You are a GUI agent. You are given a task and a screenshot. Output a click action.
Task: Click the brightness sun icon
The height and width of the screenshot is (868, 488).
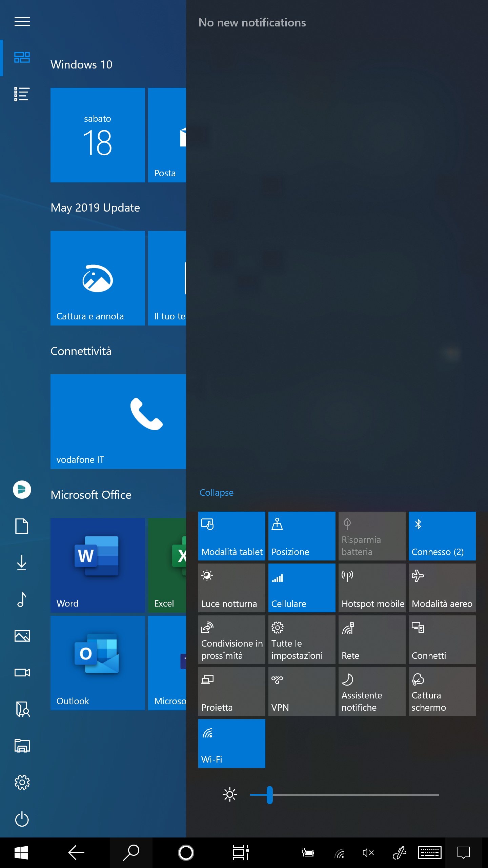pyautogui.click(x=230, y=795)
